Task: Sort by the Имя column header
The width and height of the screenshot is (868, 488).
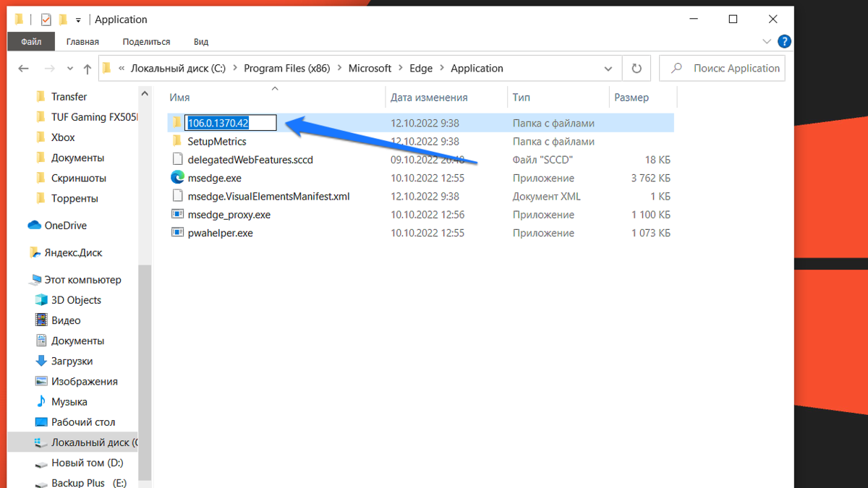Action: [x=179, y=98]
